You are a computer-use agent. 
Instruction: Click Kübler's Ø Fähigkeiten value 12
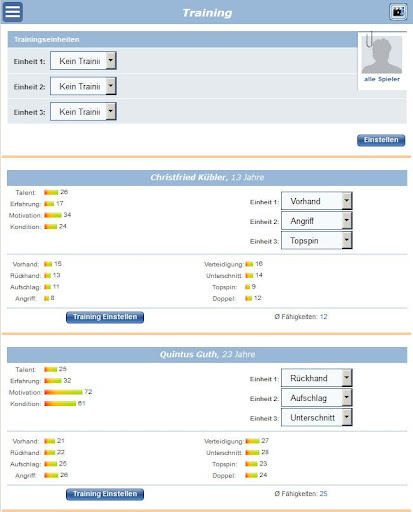tap(324, 317)
